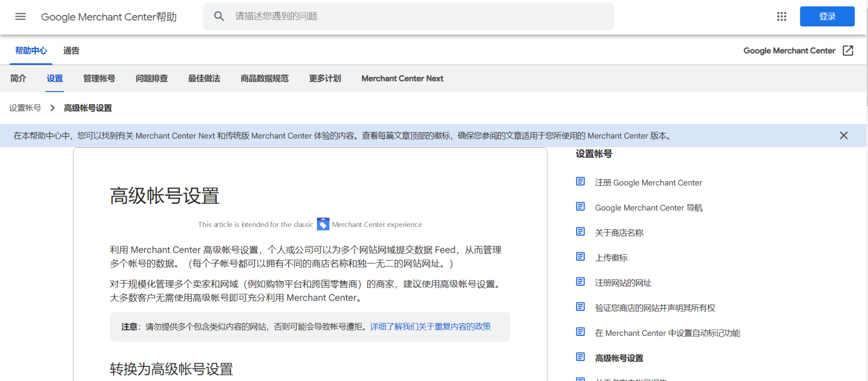Dismiss the Merchant Center version notice banner
The height and width of the screenshot is (381, 868).
843,135
